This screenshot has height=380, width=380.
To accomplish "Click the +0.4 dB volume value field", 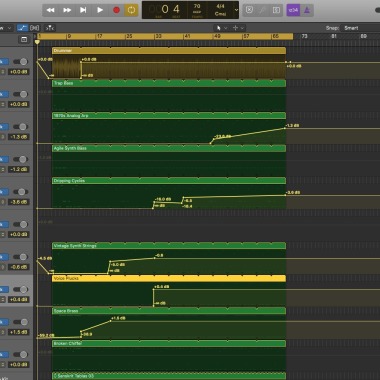I will point(19,300).
